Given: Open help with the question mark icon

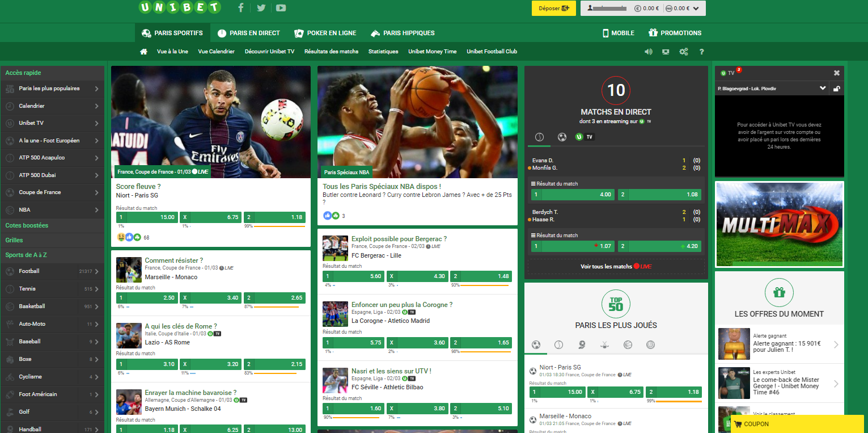Looking at the screenshot, I should pyautogui.click(x=701, y=52).
